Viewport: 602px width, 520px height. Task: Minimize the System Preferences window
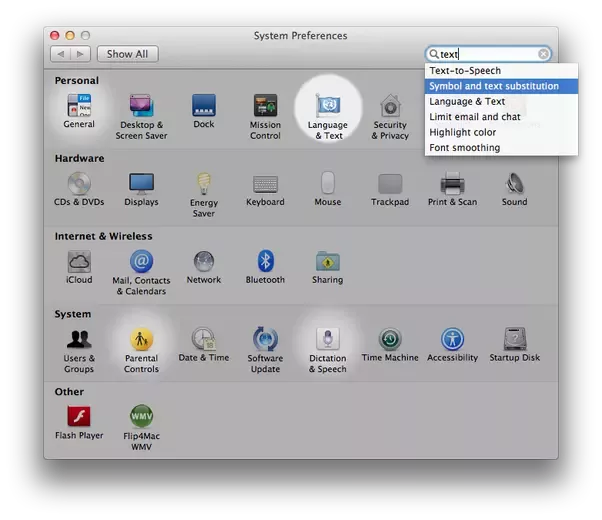(70, 36)
